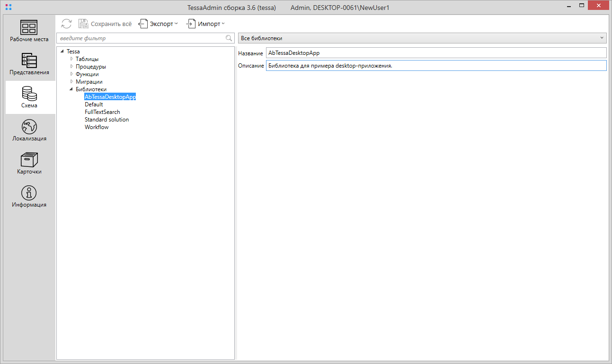Open the Все библиотеки combo box
612x364 pixels.
pyautogui.click(x=422, y=38)
